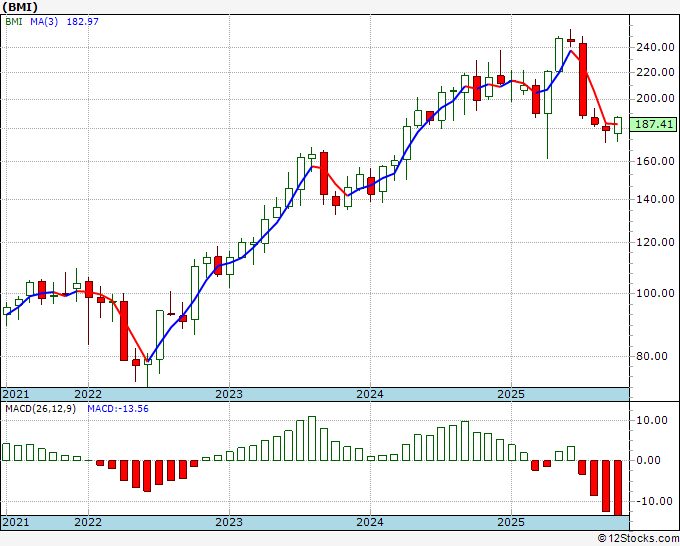The image size is (680, 546).
Task: Click the tall red candle below 240.00
Action: point(583,79)
